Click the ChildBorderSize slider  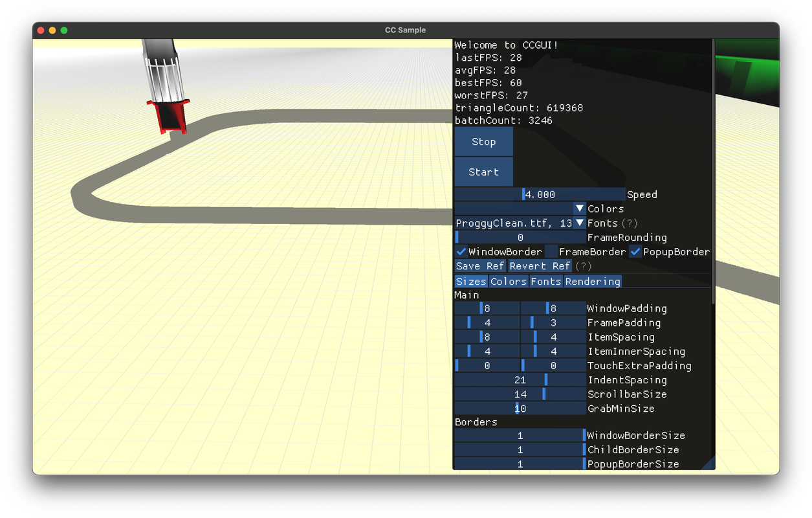point(520,449)
